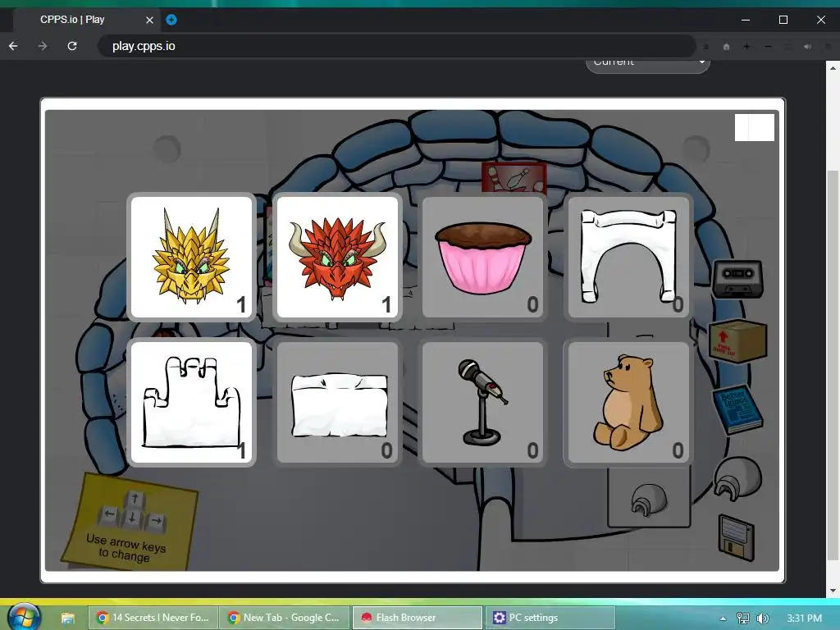Select the red dragon head item
Screen dimensions: 840x630
click(337, 257)
